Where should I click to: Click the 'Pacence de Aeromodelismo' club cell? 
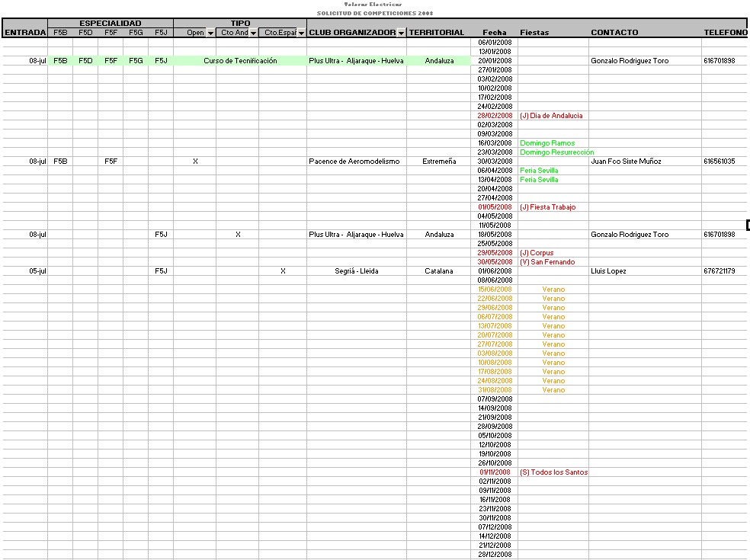[354, 162]
